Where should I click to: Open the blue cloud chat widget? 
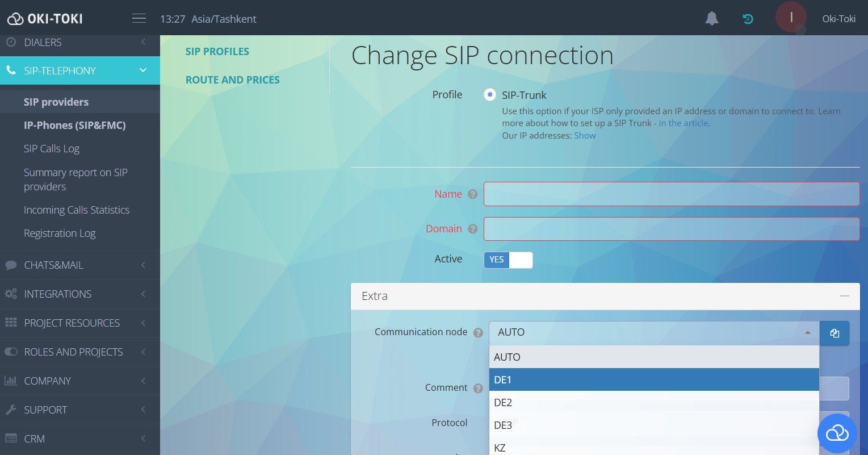tap(837, 434)
